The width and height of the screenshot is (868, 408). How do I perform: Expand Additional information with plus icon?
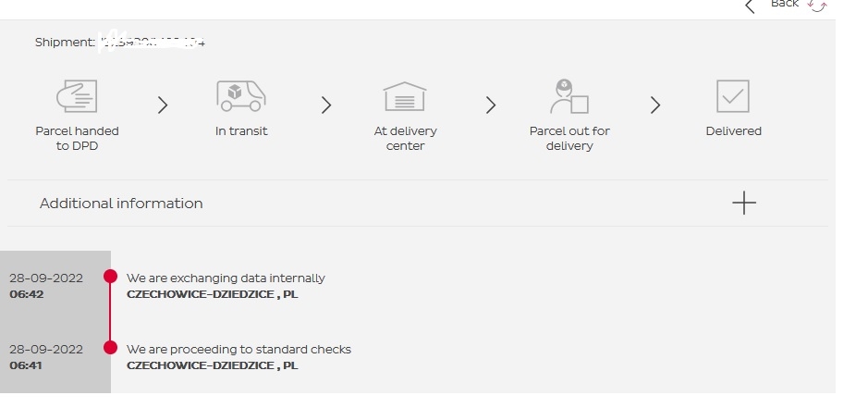pos(744,203)
